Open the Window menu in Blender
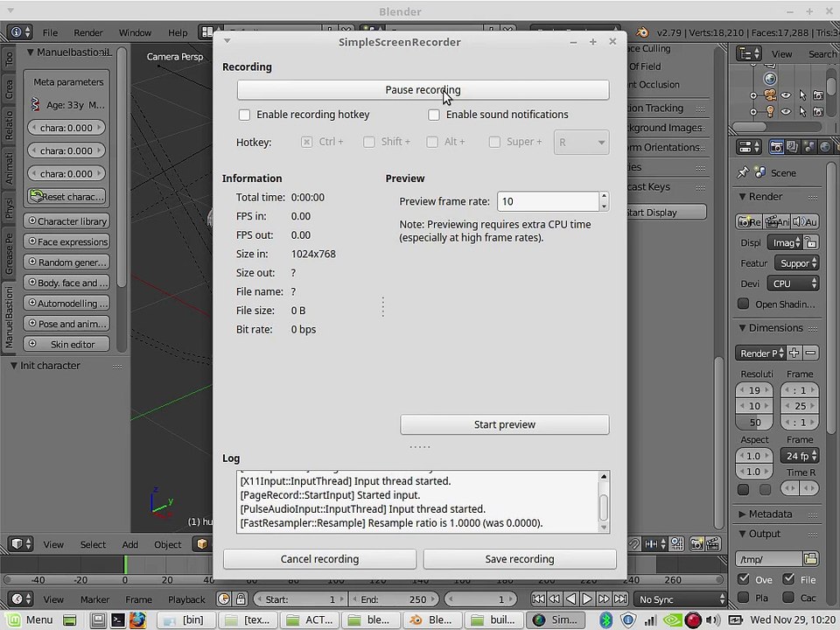 (135, 32)
